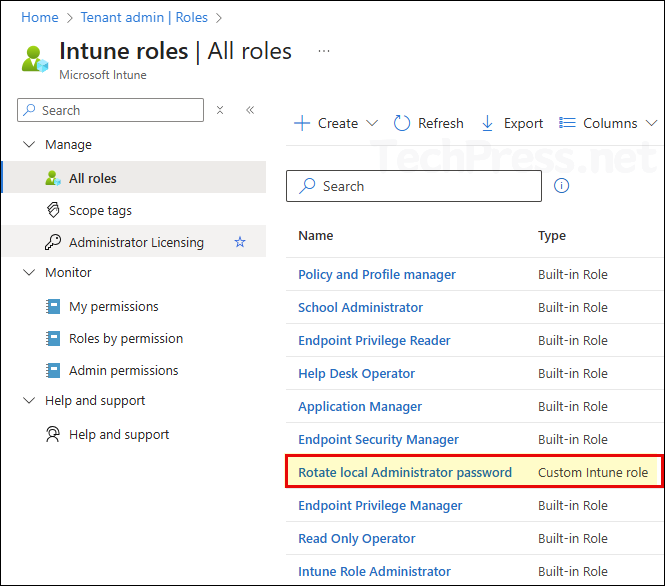Click the Columns list icon
This screenshot has height=586, width=665.
click(x=567, y=123)
